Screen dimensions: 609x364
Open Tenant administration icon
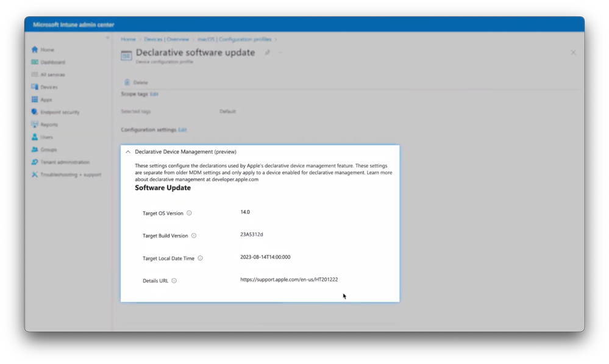(35, 162)
